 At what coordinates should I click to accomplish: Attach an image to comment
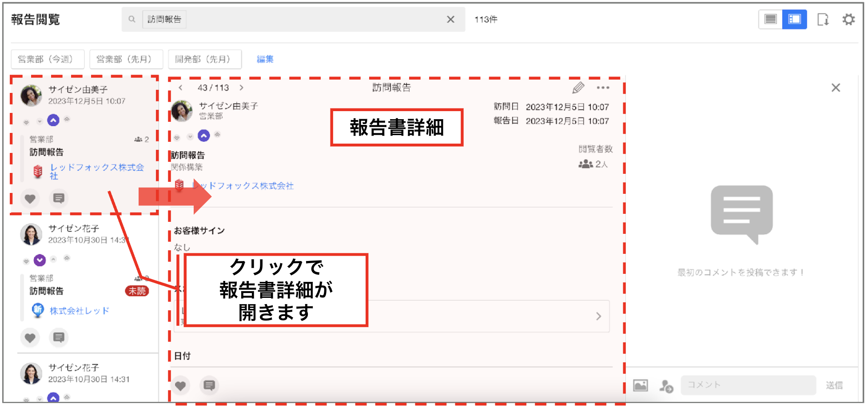640,385
